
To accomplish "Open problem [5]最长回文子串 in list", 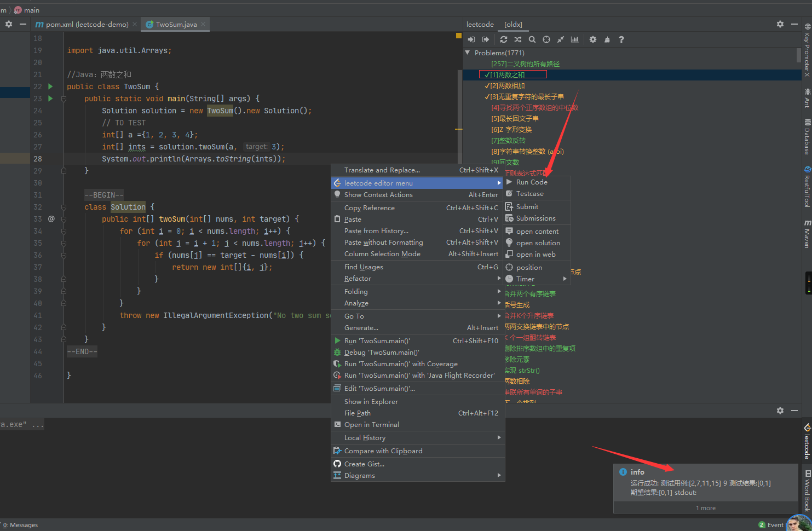I will (515, 118).
